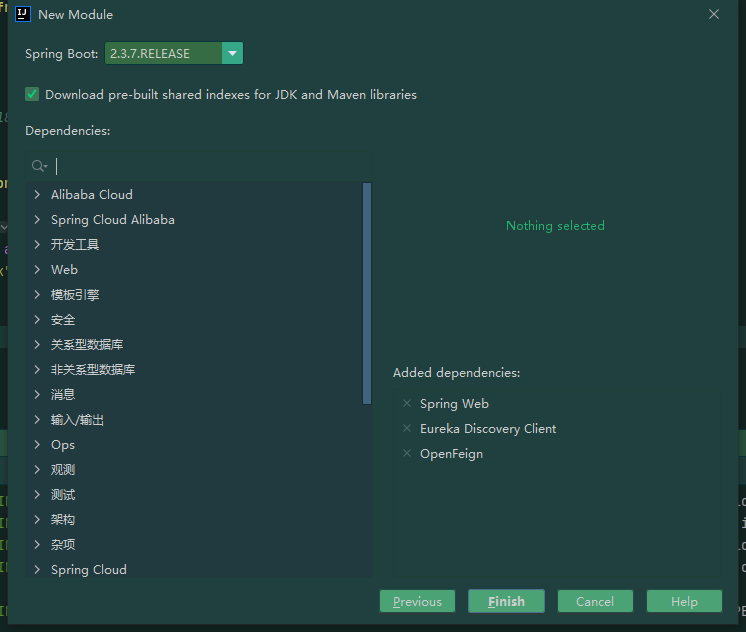This screenshot has width=746, height=632.
Task: Expand the Alibaba Cloud category
Action: (x=37, y=194)
